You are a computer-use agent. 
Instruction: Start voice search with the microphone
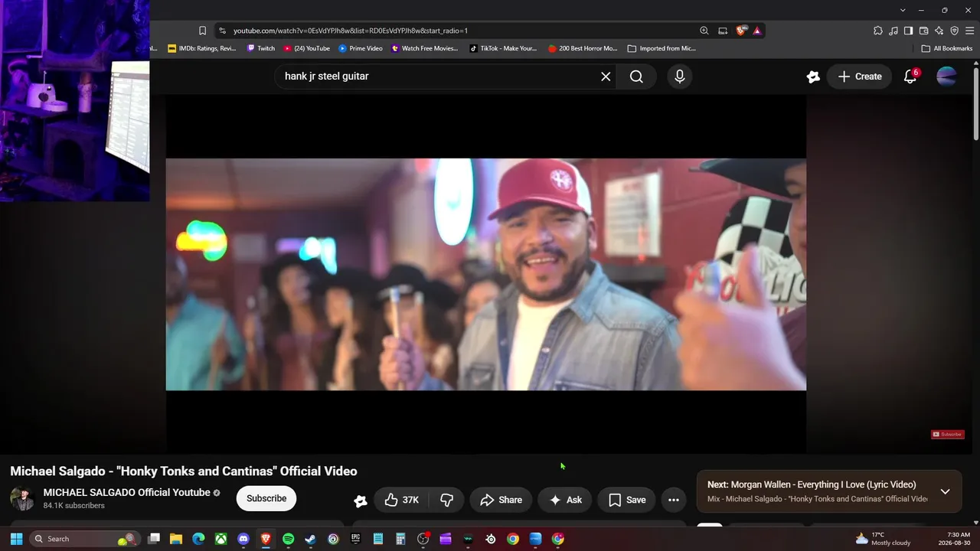(x=679, y=77)
